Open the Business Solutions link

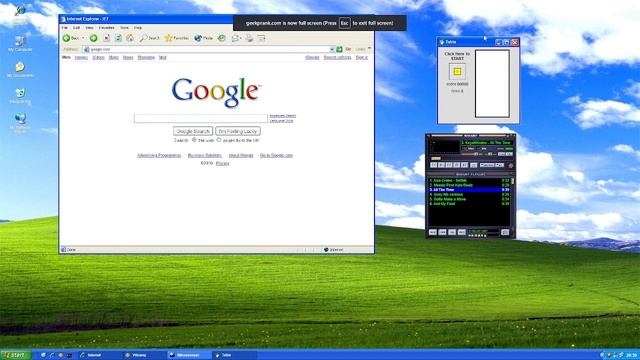coord(205,156)
